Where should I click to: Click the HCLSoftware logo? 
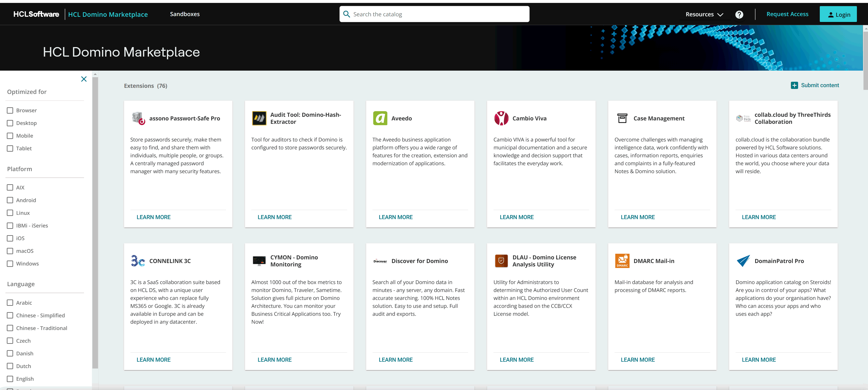pos(36,14)
